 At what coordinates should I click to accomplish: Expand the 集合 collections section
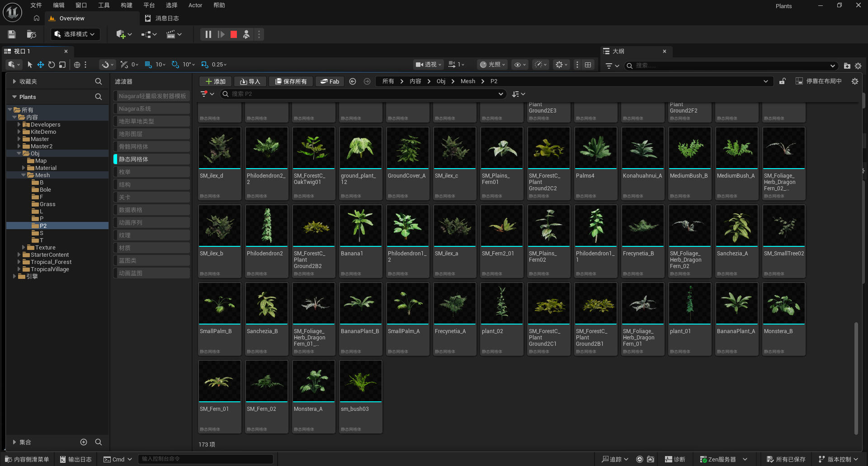14,442
